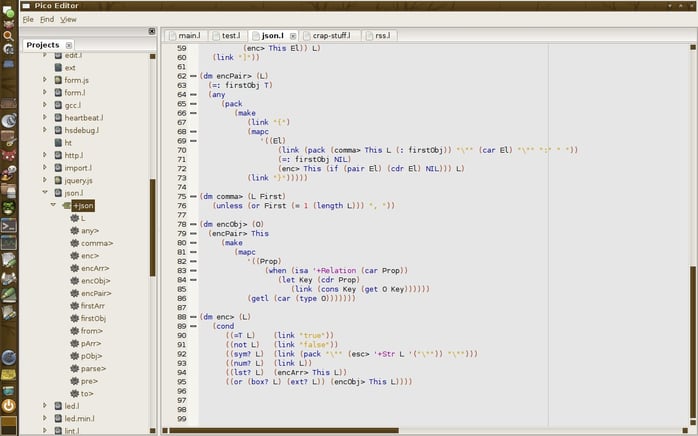Toggle fold marker at line 88
Image resolution: width=698 pixels, height=436 pixels.
(x=193, y=317)
